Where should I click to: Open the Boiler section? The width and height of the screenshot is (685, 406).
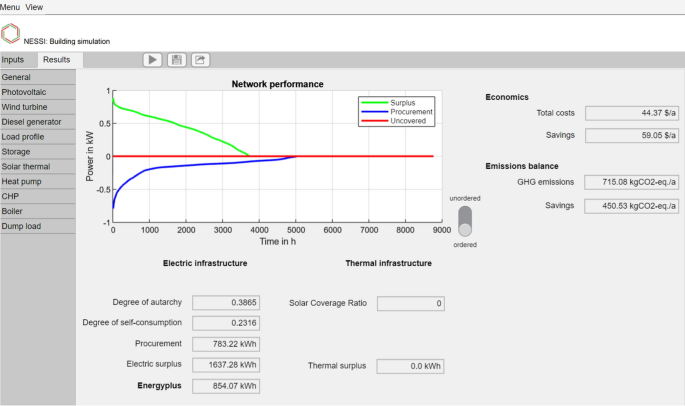(x=38, y=211)
